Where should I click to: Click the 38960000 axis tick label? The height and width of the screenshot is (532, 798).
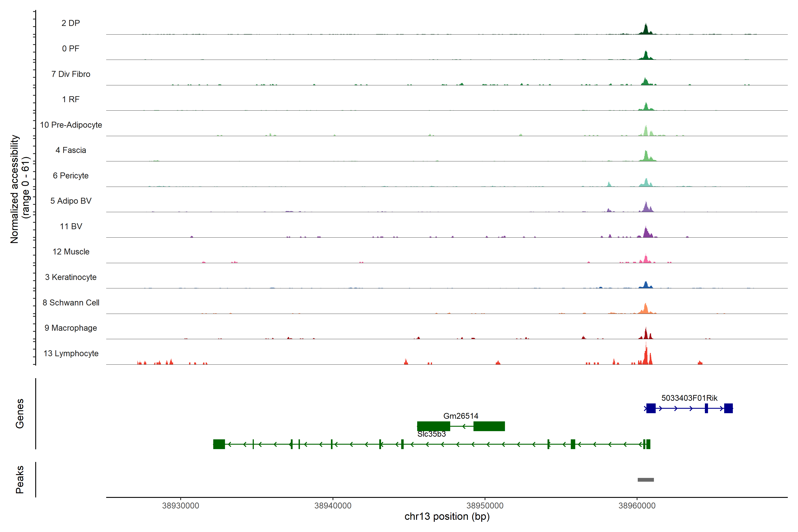pos(637,506)
